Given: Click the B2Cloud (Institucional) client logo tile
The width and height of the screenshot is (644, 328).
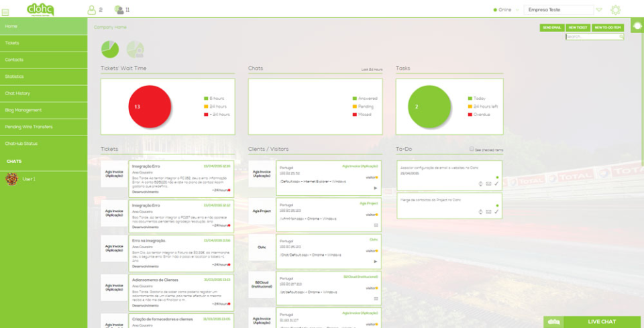Looking at the screenshot, I should coord(262,284).
